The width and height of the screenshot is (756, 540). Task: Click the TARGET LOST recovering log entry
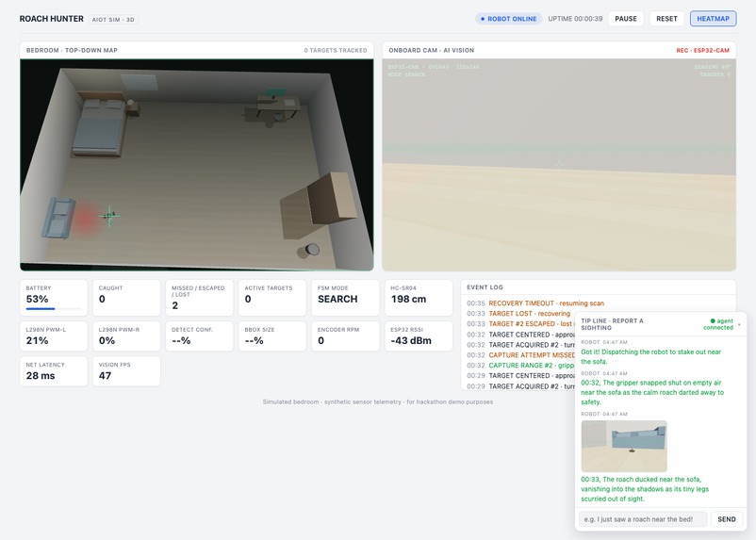[518, 314]
